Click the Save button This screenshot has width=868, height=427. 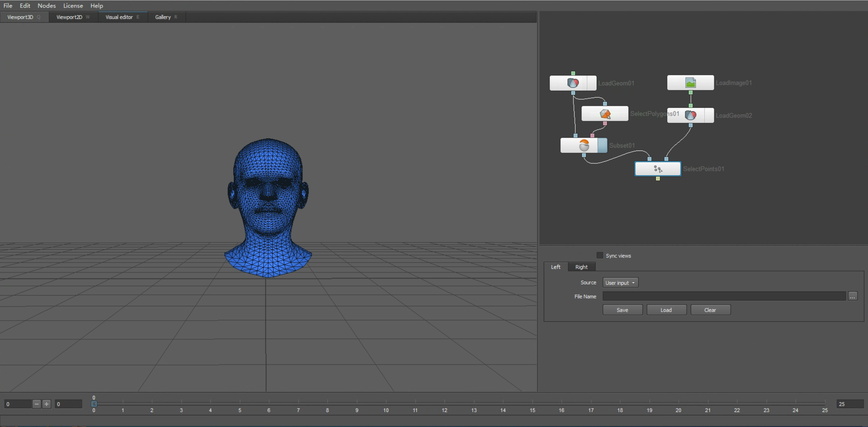(622, 310)
